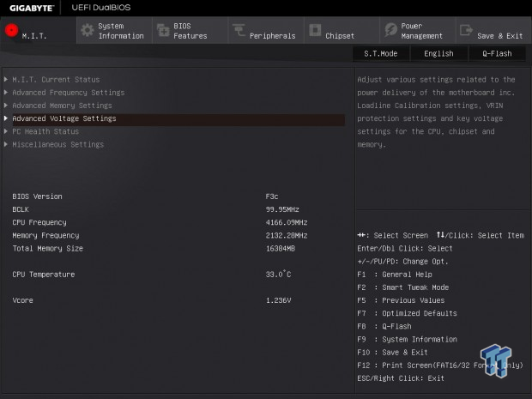Click the Memory Frequency label

[x=45, y=235]
